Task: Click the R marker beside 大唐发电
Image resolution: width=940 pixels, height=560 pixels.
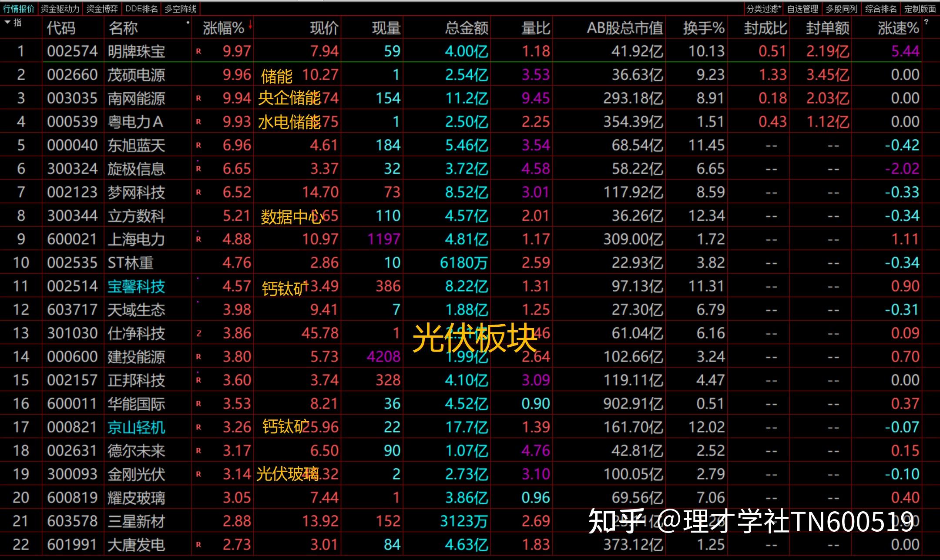Action: pyautogui.click(x=198, y=545)
